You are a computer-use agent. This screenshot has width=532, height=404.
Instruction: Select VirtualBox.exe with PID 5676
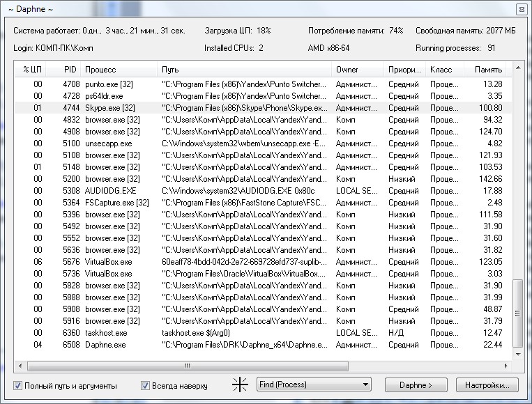tap(263, 262)
